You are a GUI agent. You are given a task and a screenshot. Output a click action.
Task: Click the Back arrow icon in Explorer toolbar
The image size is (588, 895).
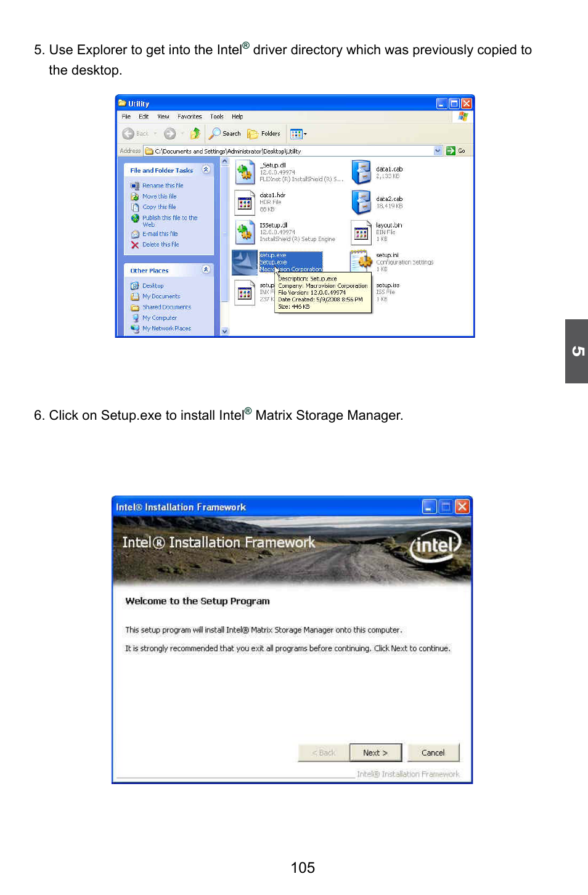(128, 134)
